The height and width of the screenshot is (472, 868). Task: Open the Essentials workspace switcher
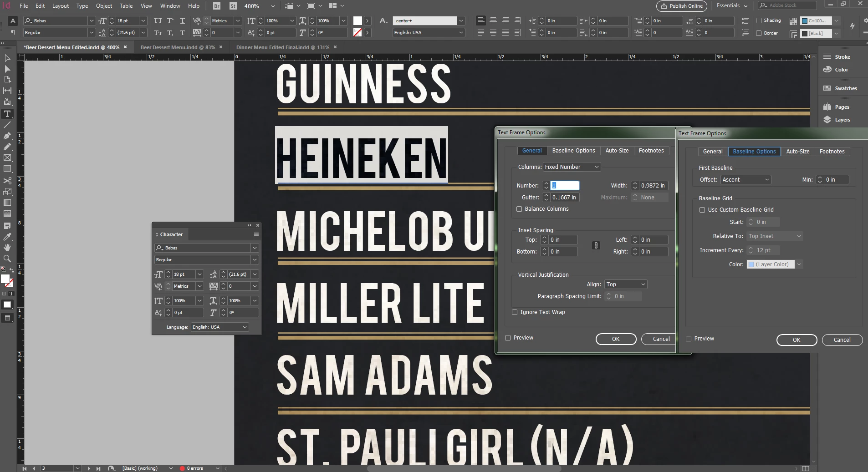pos(732,6)
